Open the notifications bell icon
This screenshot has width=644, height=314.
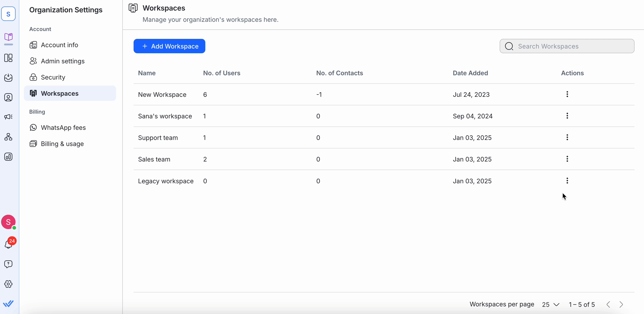(8, 244)
